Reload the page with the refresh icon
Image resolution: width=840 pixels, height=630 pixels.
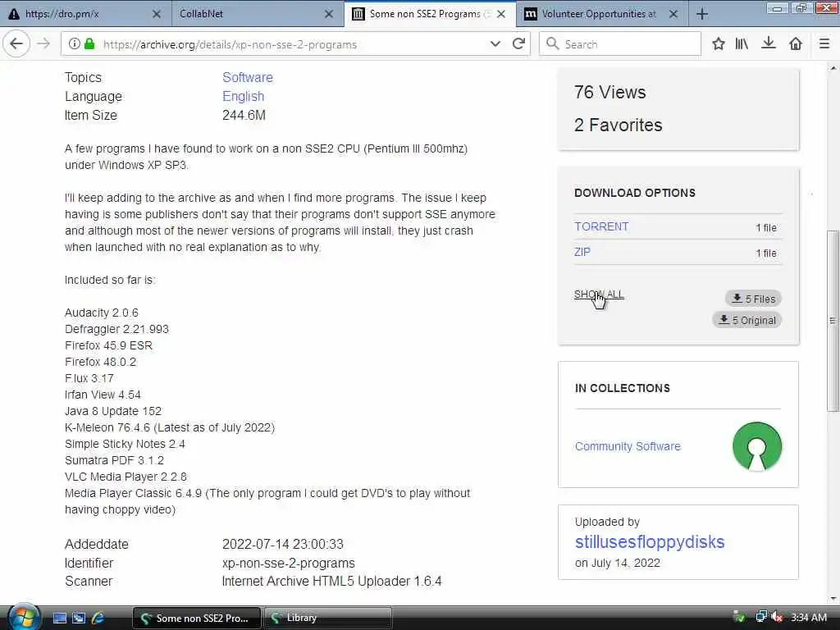click(518, 44)
